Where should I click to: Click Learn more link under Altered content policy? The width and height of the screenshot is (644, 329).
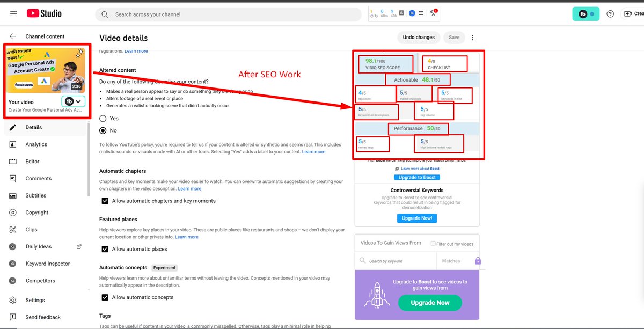coord(313,152)
